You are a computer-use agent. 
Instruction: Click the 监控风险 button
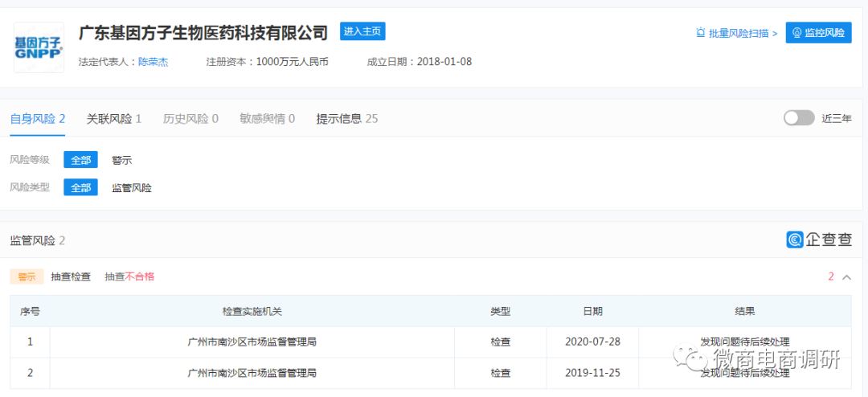[x=818, y=33]
